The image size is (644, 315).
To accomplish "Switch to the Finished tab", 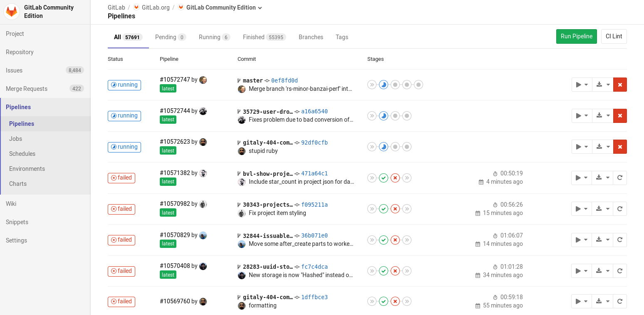I will point(264,37).
